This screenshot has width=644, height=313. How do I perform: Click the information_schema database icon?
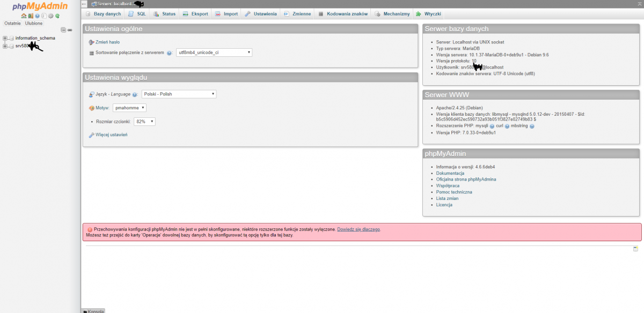12,38
